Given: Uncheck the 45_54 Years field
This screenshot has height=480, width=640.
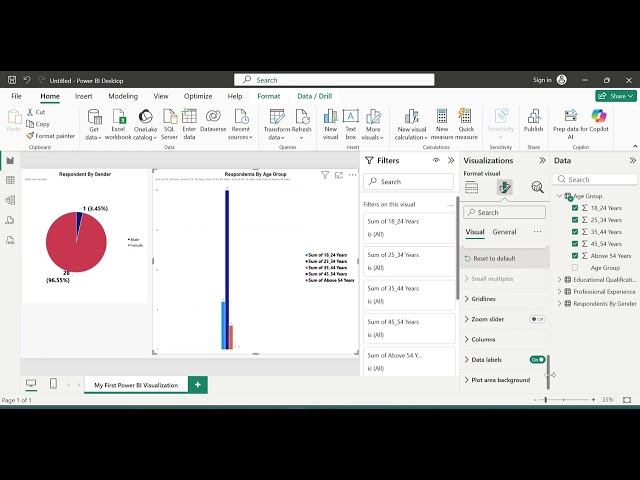Looking at the screenshot, I should [575, 244].
